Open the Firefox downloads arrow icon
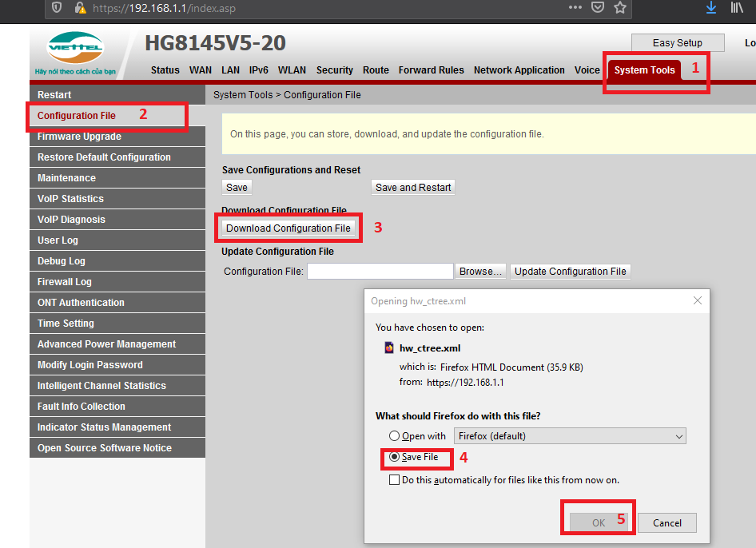756x548 pixels. point(711,7)
